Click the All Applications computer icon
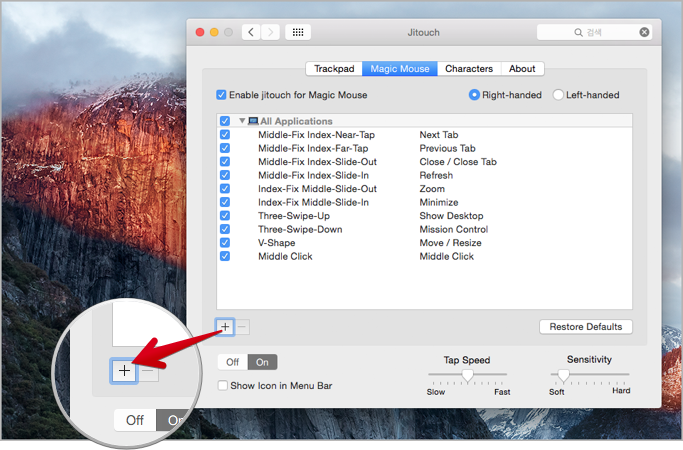 [x=253, y=121]
